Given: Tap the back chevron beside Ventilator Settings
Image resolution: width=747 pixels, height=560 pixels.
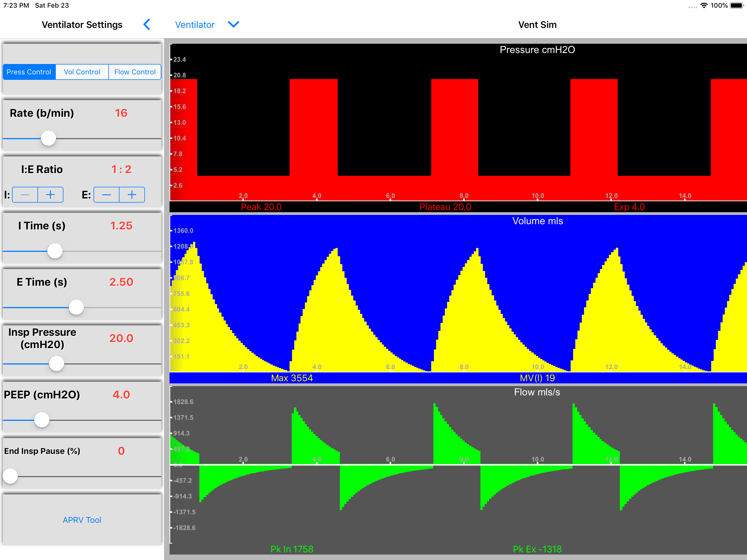Looking at the screenshot, I should click(147, 25).
